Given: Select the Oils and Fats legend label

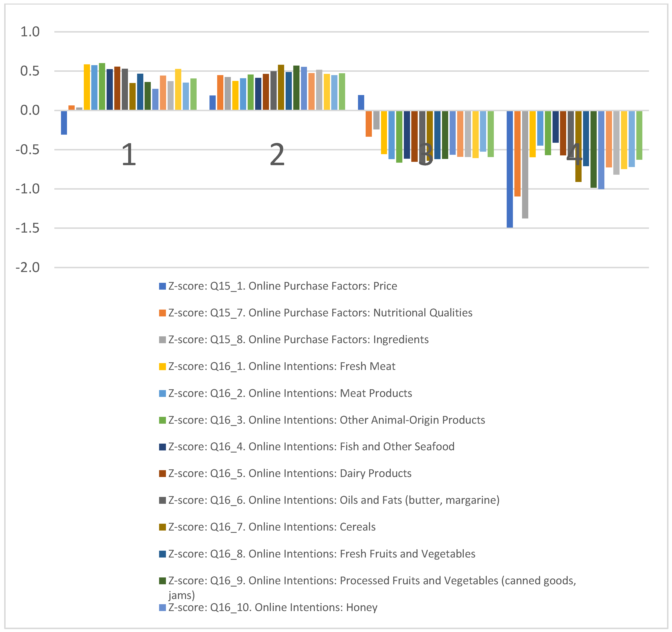Looking at the screenshot, I should coord(334,500).
